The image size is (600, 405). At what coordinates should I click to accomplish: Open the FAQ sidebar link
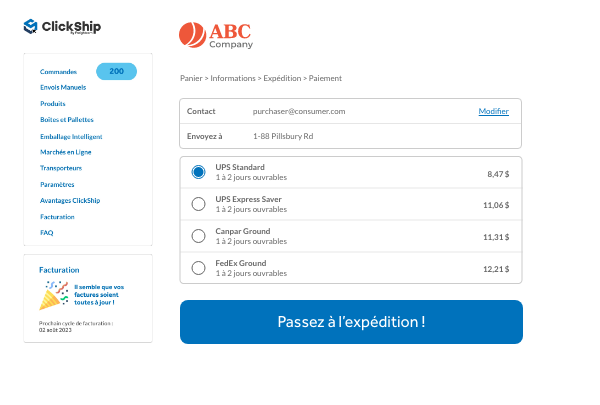(x=47, y=233)
